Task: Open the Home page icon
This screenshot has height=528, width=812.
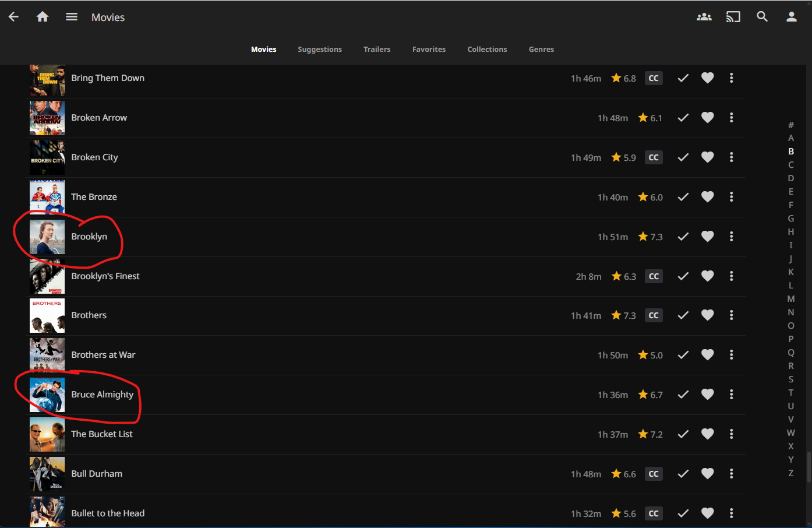Action: tap(43, 17)
